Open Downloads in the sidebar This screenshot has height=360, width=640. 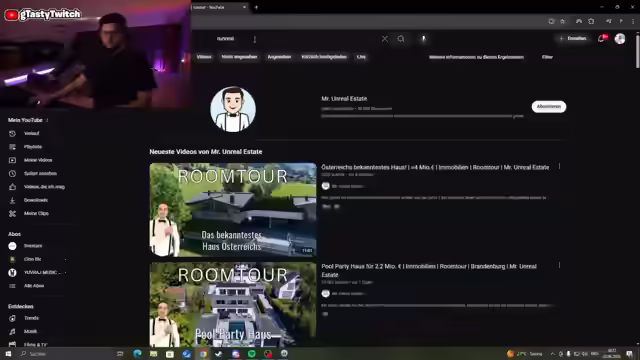click(x=29, y=200)
